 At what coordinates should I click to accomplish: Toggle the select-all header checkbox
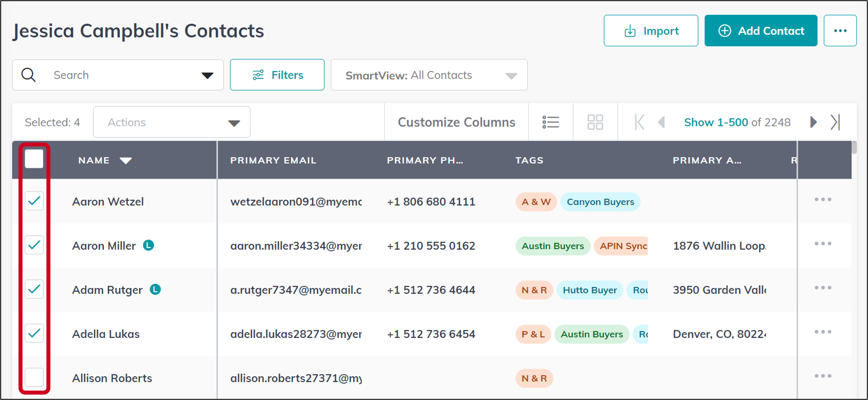click(x=34, y=159)
